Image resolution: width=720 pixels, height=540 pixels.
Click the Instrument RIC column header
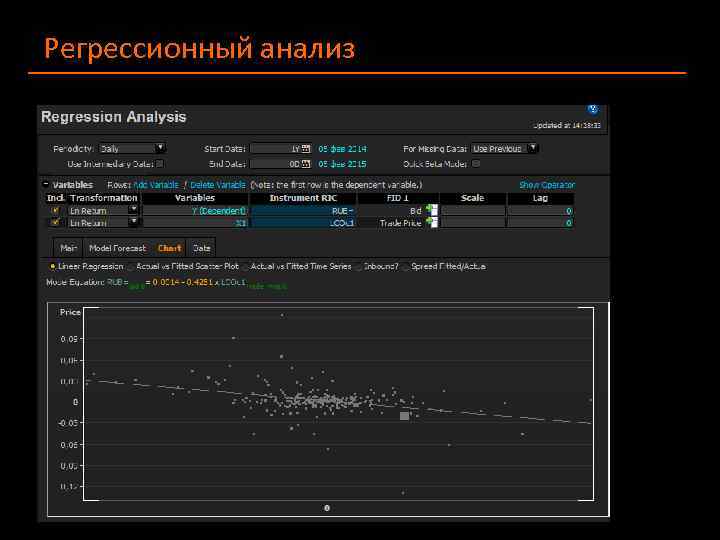(303, 198)
